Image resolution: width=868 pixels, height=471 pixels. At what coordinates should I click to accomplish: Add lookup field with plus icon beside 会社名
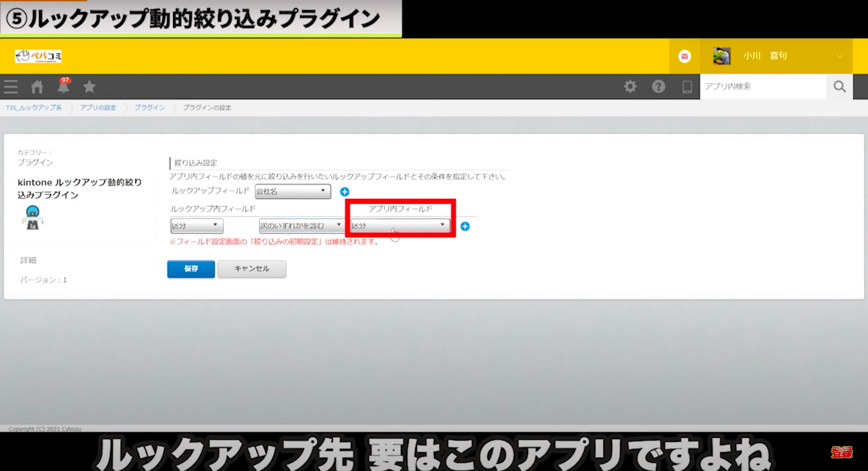coord(345,192)
